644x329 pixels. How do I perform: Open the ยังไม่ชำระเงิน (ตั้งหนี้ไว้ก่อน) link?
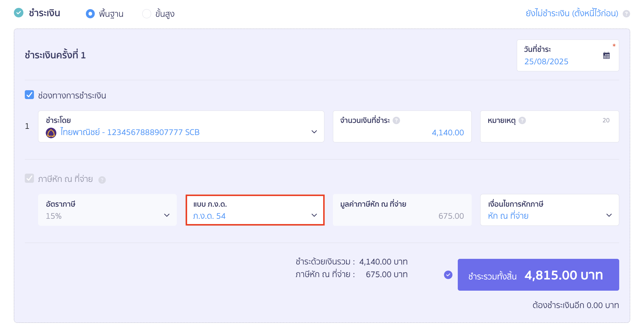click(x=572, y=13)
